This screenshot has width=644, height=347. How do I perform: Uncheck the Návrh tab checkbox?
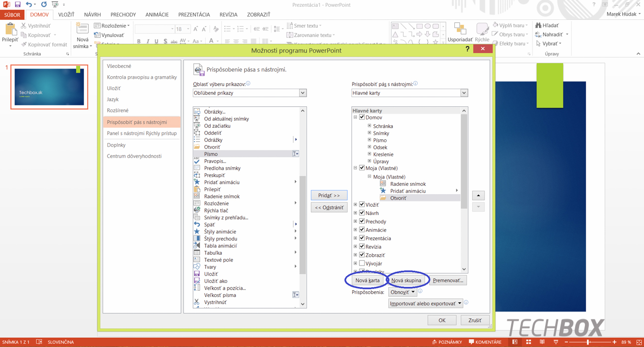click(362, 213)
